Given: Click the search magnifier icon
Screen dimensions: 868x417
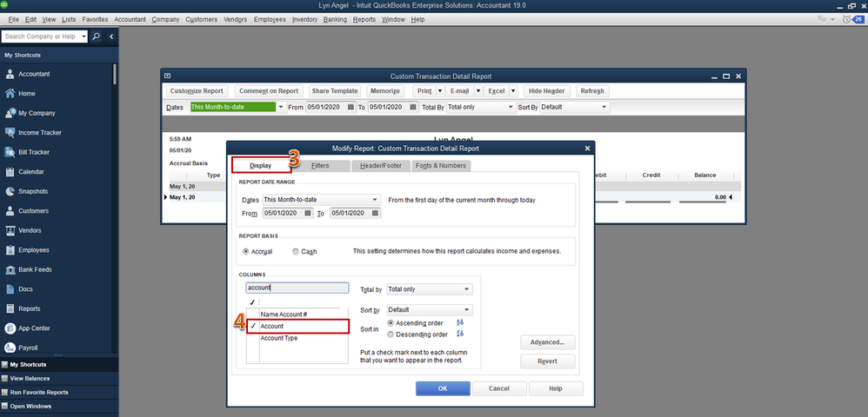Looking at the screenshot, I should point(97,36).
